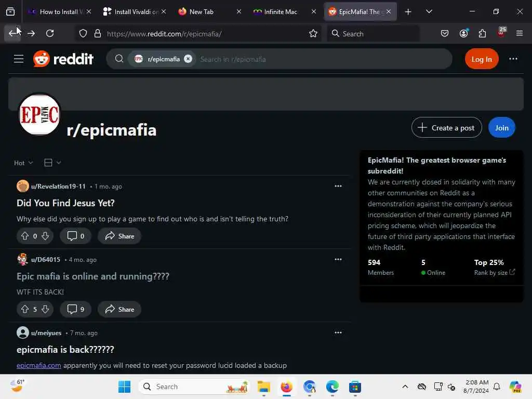
Task: Click the Create a post button
Action: point(446,128)
